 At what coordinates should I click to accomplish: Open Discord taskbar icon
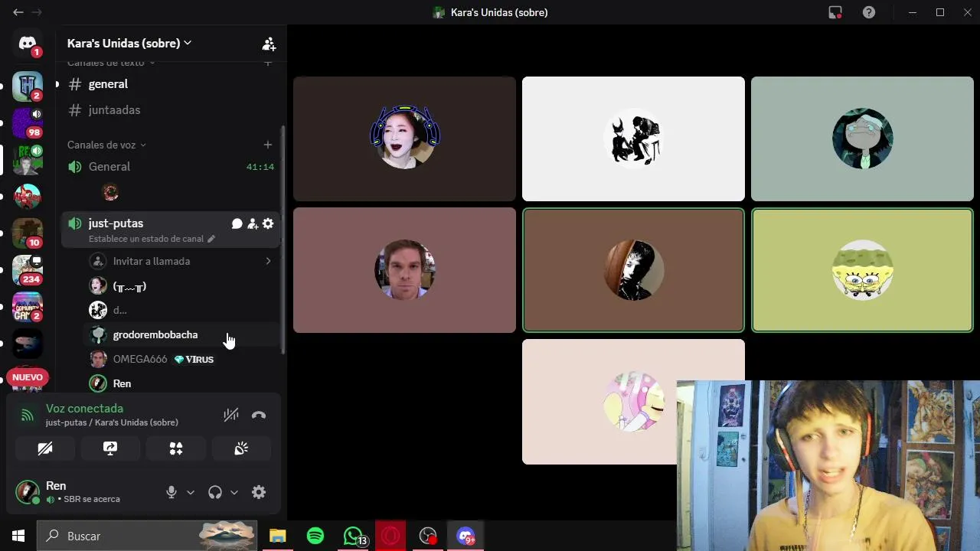click(x=465, y=536)
